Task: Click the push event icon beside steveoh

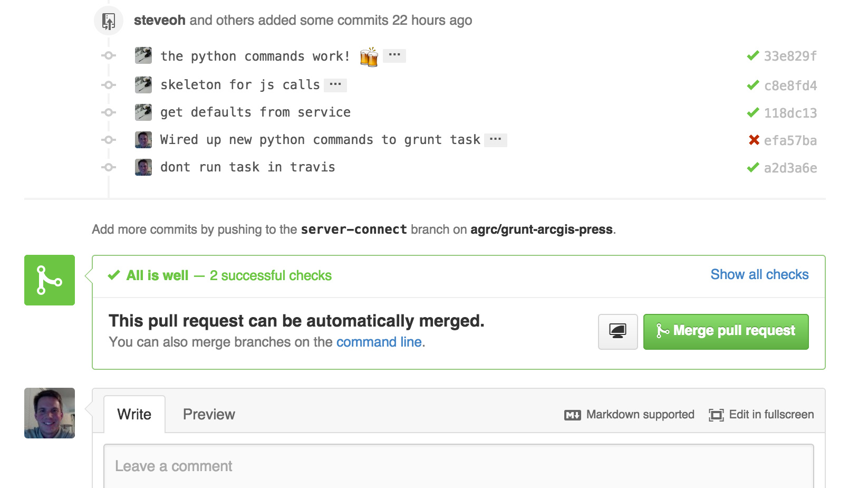Action: pyautogui.click(x=109, y=21)
